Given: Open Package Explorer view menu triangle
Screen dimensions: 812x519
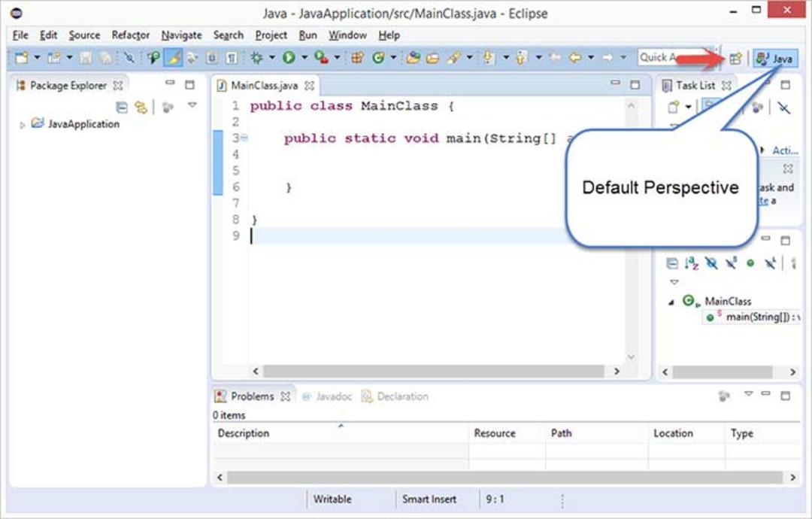Looking at the screenshot, I should click(x=192, y=105).
